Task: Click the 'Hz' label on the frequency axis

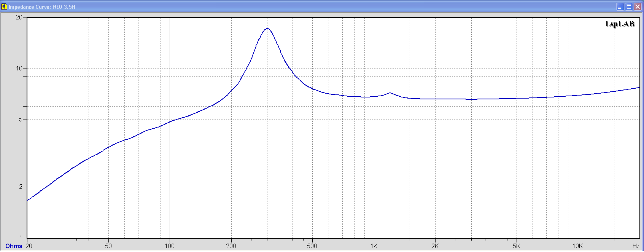Action: [x=636, y=246]
